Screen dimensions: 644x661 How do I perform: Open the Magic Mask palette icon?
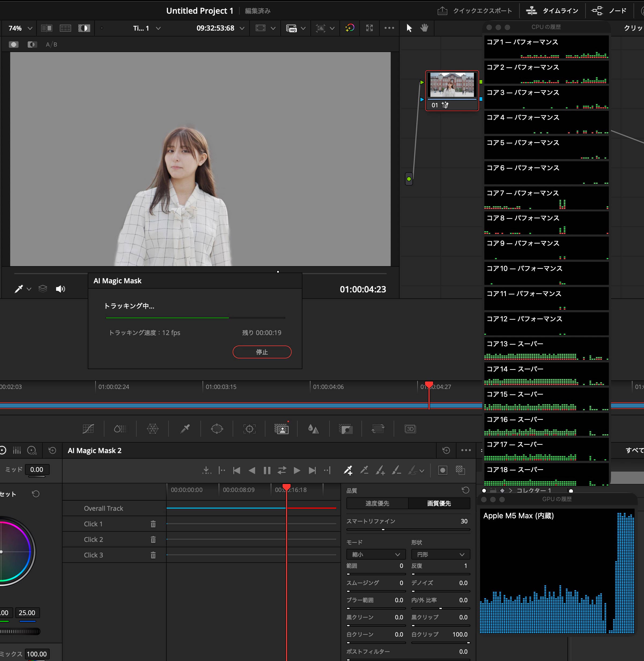pyautogui.click(x=281, y=429)
